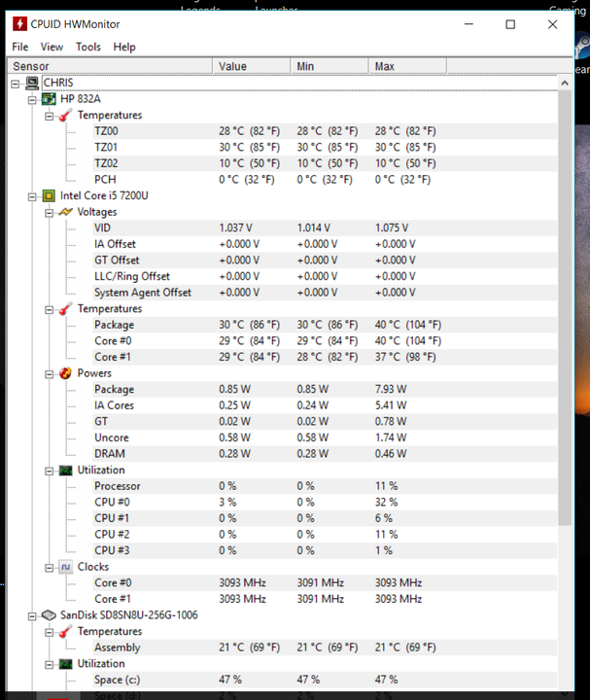The width and height of the screenshot is (590, 700).
Task: Click the Min column header
Action: click(330, 66)
